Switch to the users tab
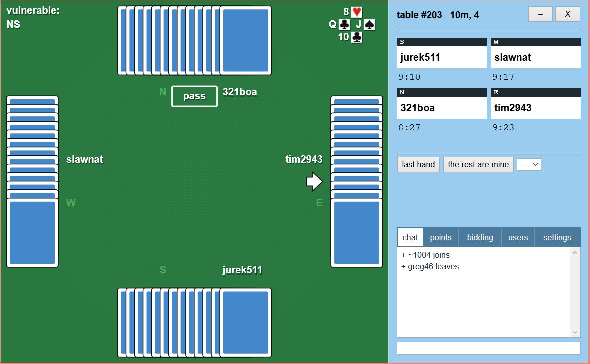The height and width of the screenshot is (364, 590). coord(518,237)
